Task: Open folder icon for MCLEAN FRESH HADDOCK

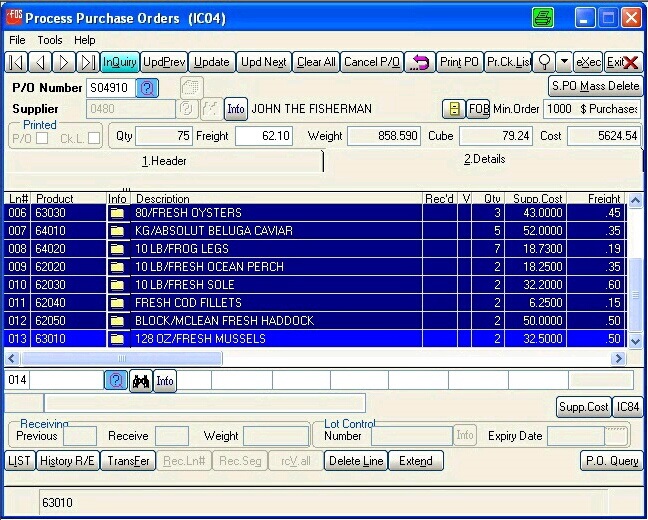Action: 117,321
